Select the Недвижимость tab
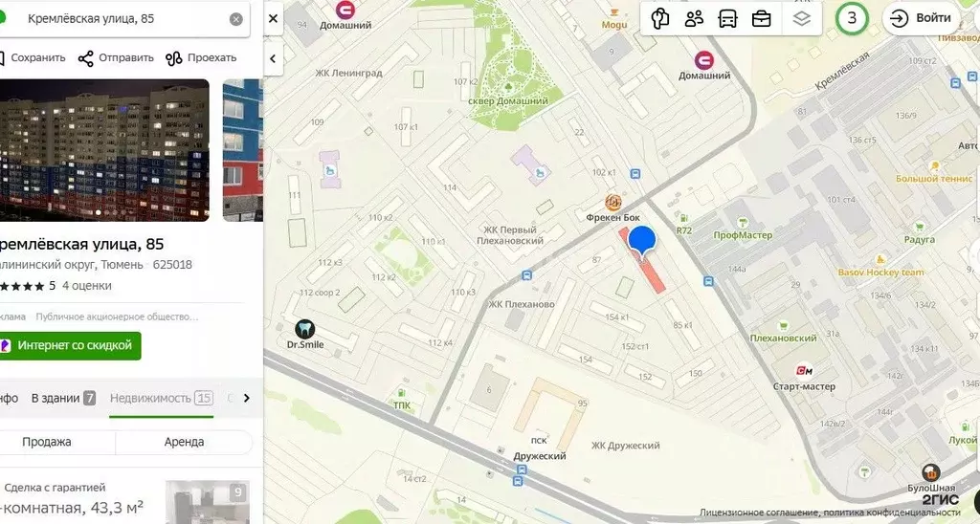 pyautogui.click(x=161, y=398)
